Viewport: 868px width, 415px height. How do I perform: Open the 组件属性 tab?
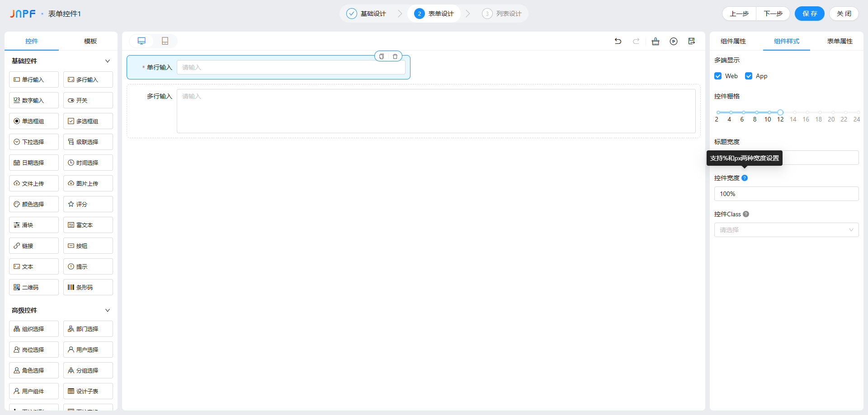[x=733, y=41]
